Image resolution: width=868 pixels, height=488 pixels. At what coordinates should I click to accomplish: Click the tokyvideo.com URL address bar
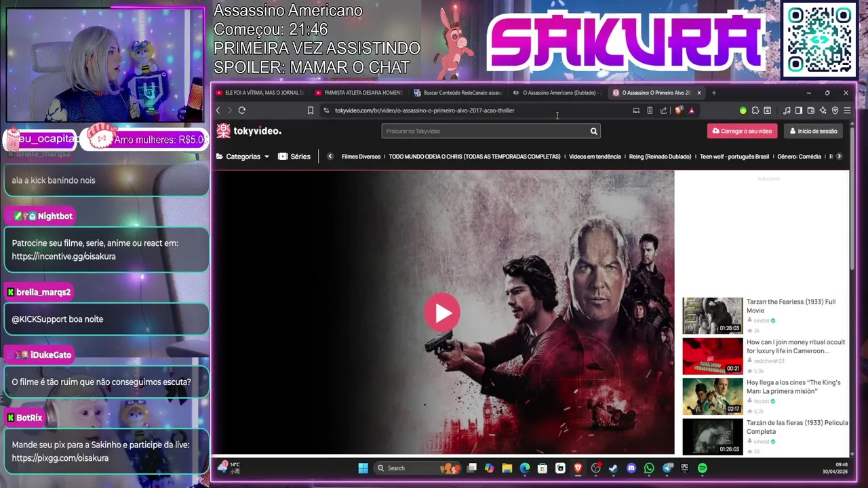pos(425,110)
